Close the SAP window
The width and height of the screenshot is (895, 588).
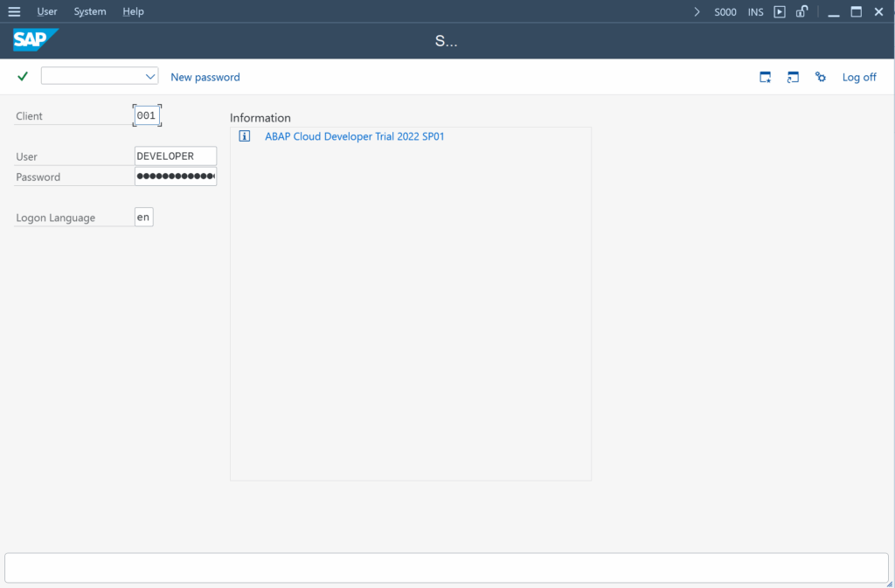point(879,11)
